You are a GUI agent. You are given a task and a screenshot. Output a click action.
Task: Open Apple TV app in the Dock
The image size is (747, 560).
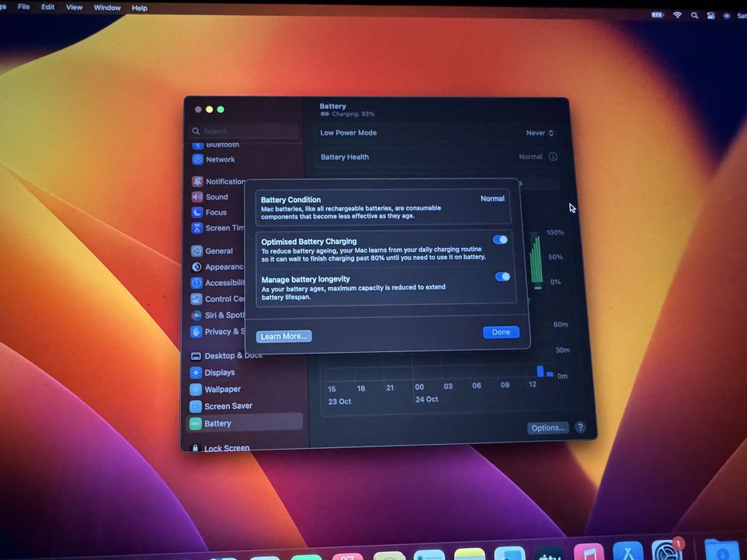click(549, 554)
